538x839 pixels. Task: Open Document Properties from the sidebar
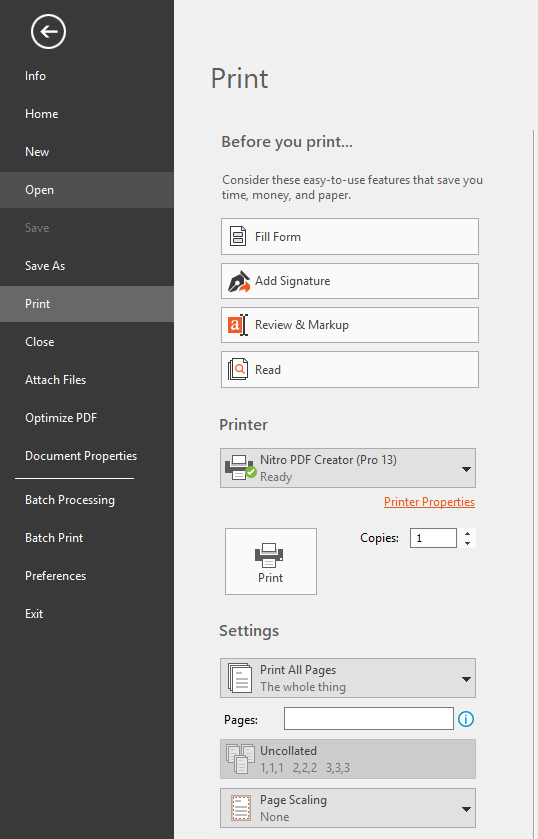[x=81, y=456]
